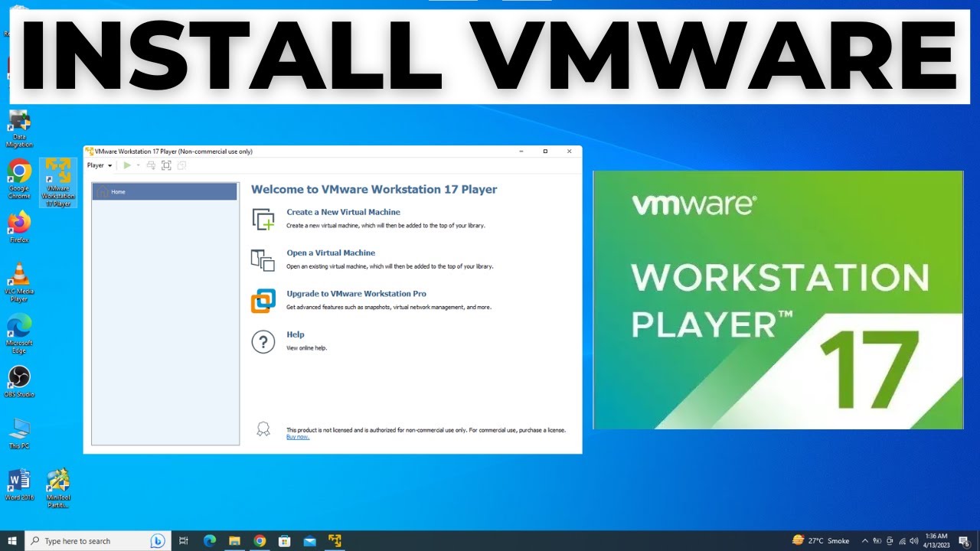The width and height of the screenshot is (980, 551).
Task: Open Mail app from the taskbar
Action: [309, 541]
